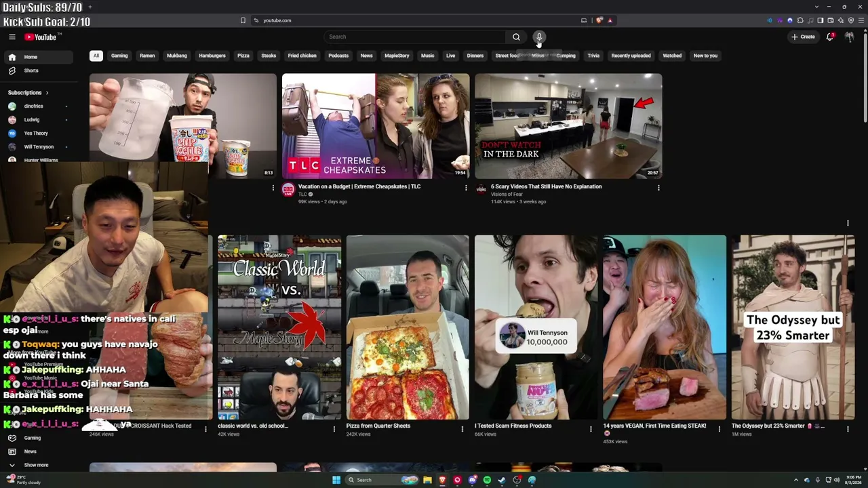Filter videos by Steaks chip
Image resolution: width=868 pixels, height=488 pixels.
pos(269,56)
